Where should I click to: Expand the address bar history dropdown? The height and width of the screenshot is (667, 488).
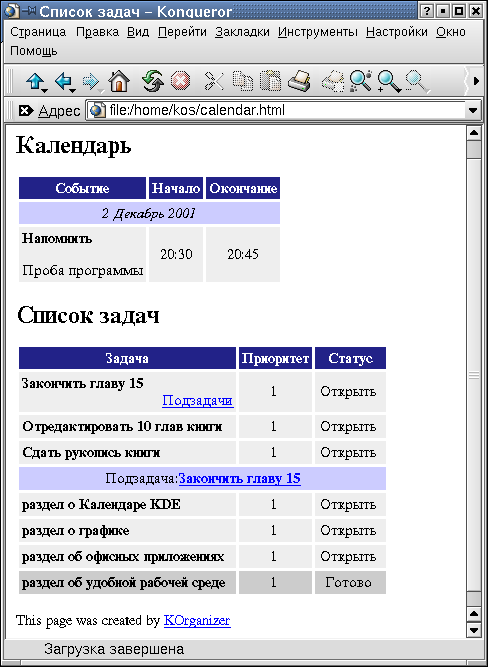tap(473, 111)
